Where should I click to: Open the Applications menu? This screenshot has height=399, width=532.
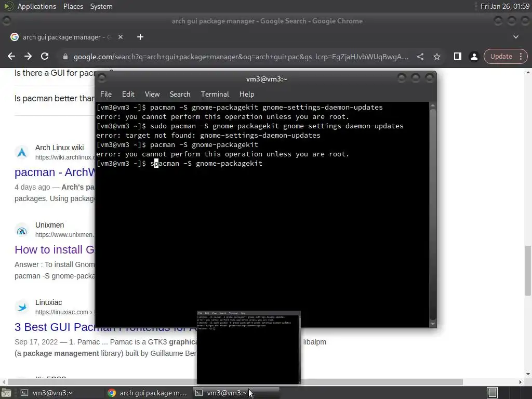[37, 6]
